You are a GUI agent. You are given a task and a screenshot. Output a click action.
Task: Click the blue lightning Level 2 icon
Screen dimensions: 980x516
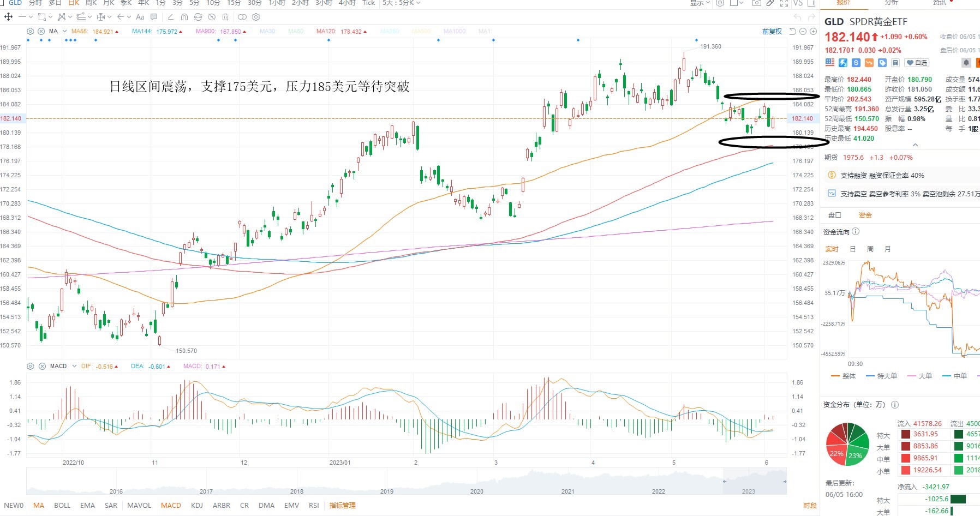coord(842,63)
